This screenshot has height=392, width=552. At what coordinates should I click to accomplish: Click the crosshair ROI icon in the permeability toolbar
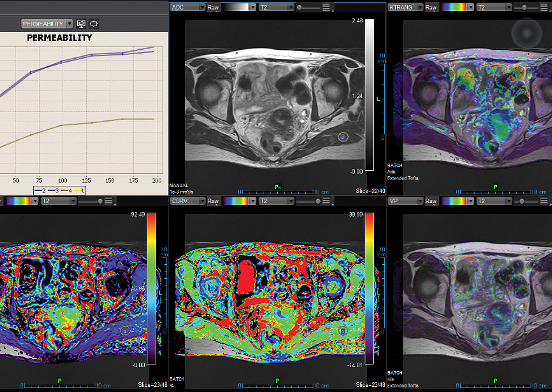tap(94, 24)
